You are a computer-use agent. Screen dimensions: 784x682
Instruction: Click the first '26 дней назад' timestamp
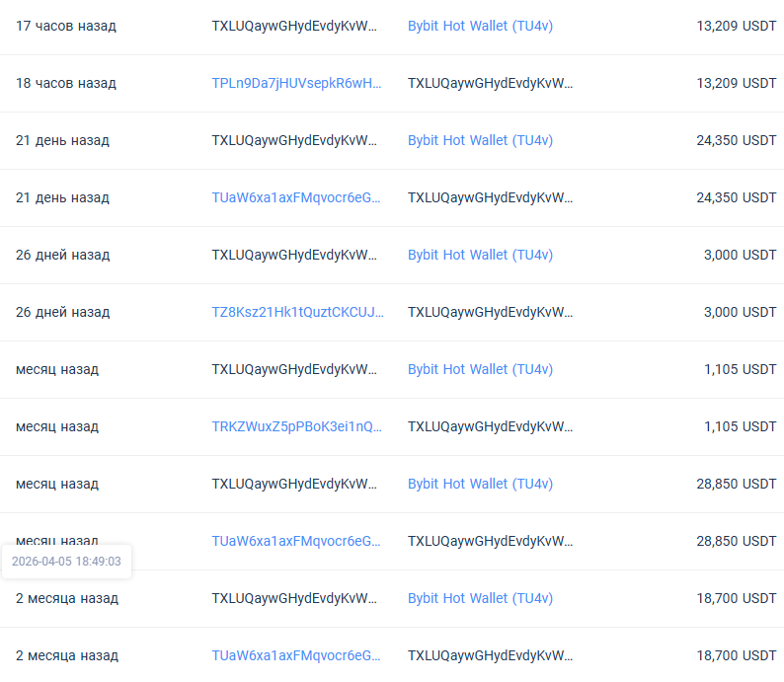point(62,255)
